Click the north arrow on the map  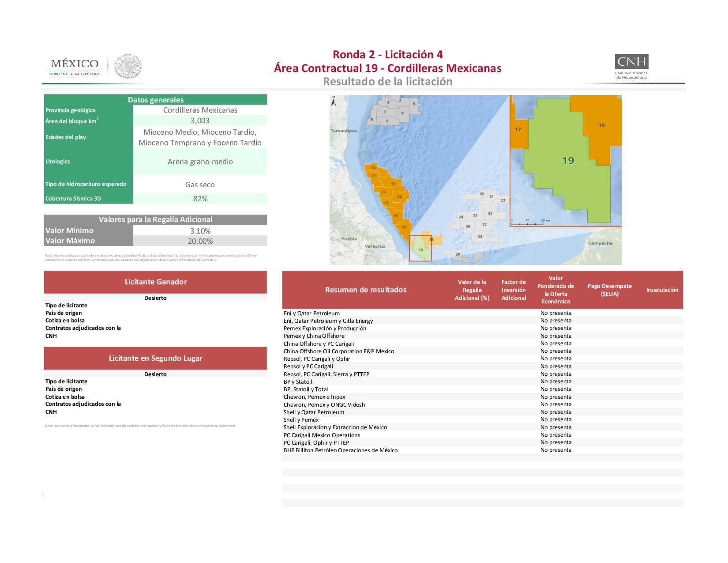pos(334,101)
